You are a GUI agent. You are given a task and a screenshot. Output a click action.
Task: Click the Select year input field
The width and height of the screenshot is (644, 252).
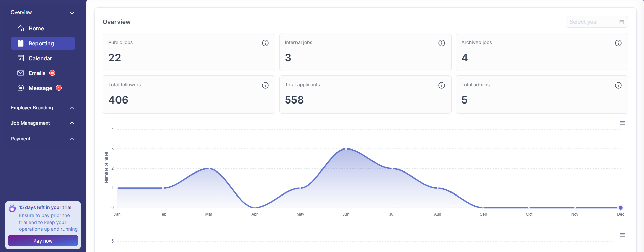(x=592, y=22)
